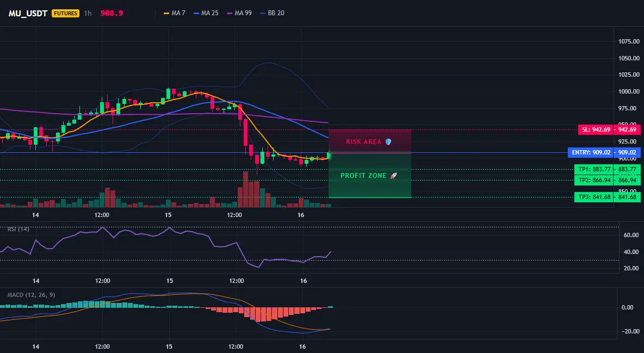Select the 1h timeframe label
This screenshot has height=353, width=644.
tap(88, 13)
